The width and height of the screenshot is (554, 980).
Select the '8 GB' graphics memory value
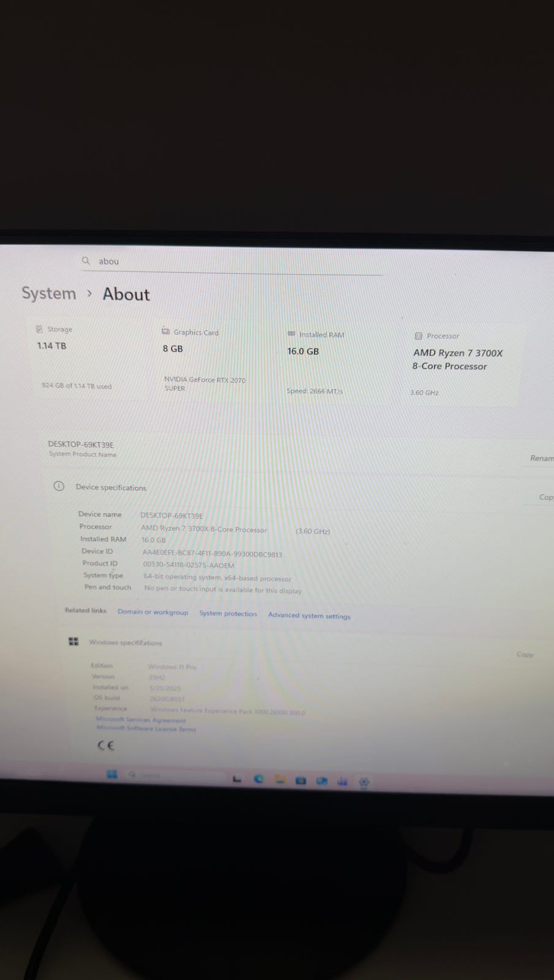[x=173, y=349]
